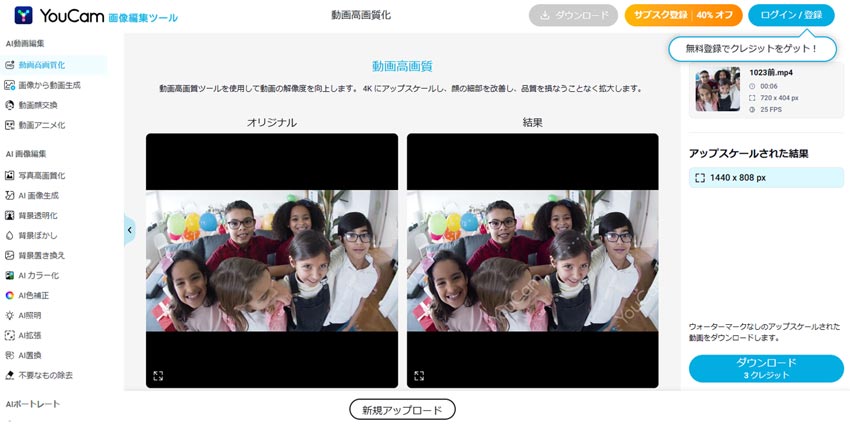Viewport: 850px width, 425px height.
Task: Click the 背景置き換え icon
Action: [x=9, y=255]
